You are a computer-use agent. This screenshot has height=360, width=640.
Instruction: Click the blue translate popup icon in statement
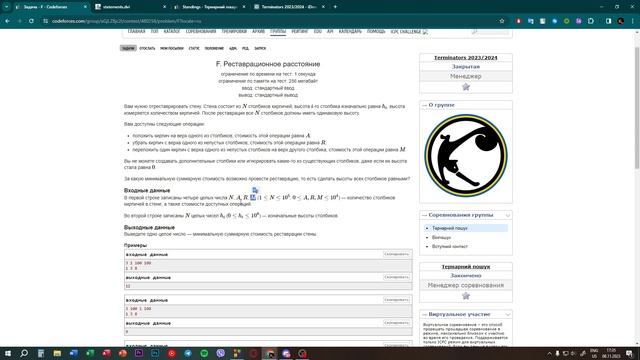pos(255,190)
